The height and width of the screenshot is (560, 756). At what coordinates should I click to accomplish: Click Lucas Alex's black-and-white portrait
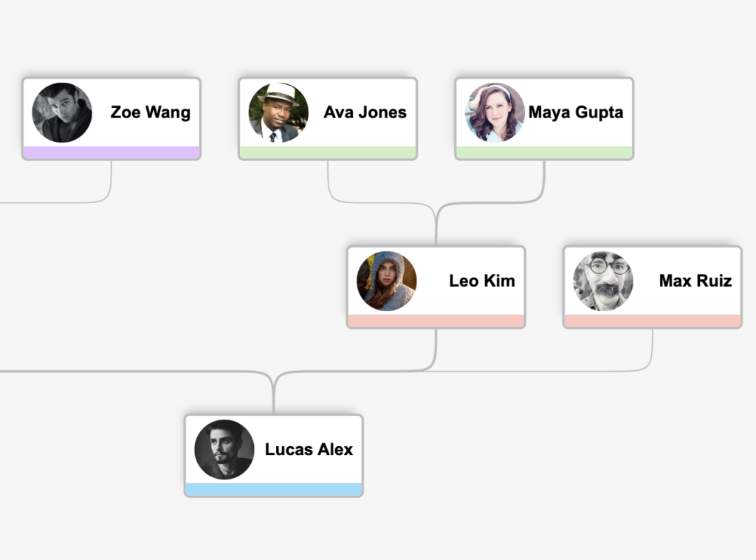[224, 449]
